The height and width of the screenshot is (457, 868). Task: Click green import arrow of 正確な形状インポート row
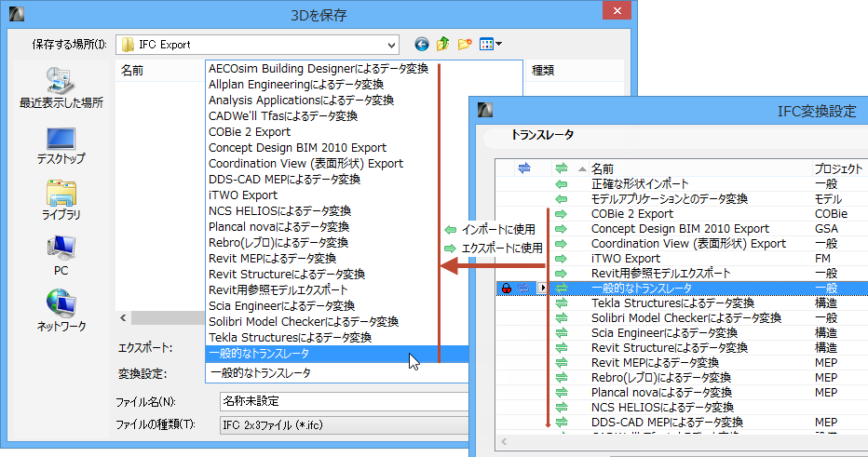(x=562, y=183)
